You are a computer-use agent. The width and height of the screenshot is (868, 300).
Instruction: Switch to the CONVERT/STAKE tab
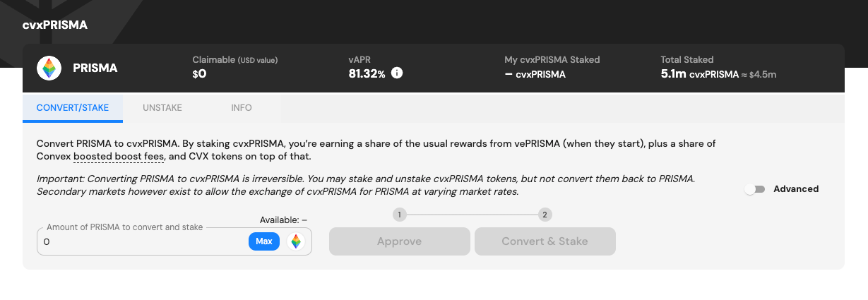73,108
